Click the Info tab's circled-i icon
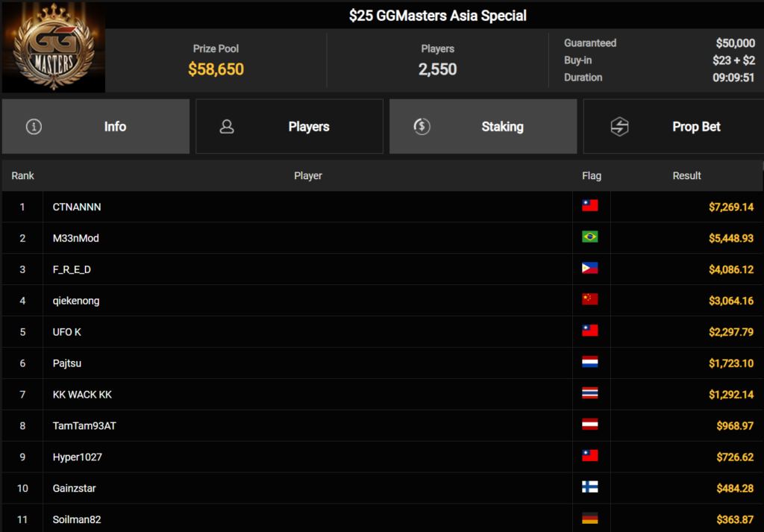 point(34,127)
